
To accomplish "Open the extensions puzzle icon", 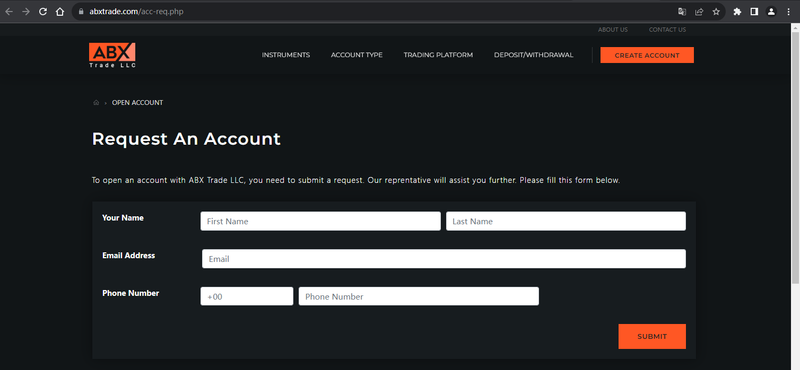I will pos(737,12).
